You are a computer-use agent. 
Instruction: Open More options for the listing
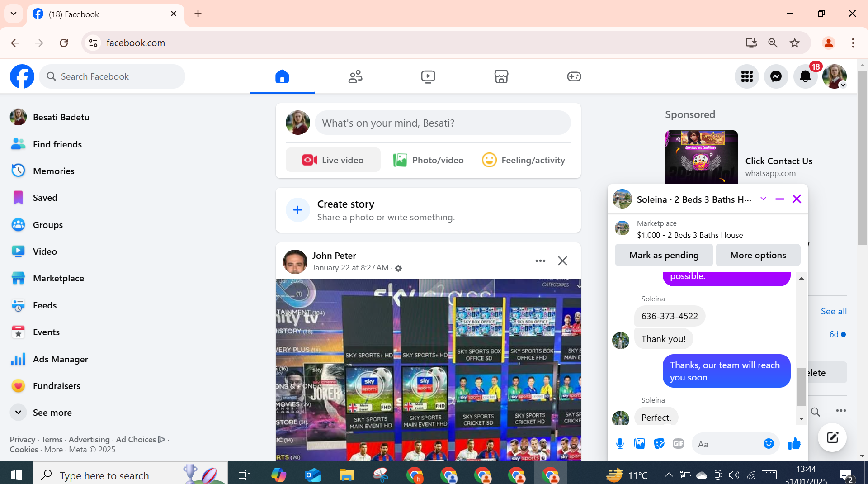pos(758,255)
